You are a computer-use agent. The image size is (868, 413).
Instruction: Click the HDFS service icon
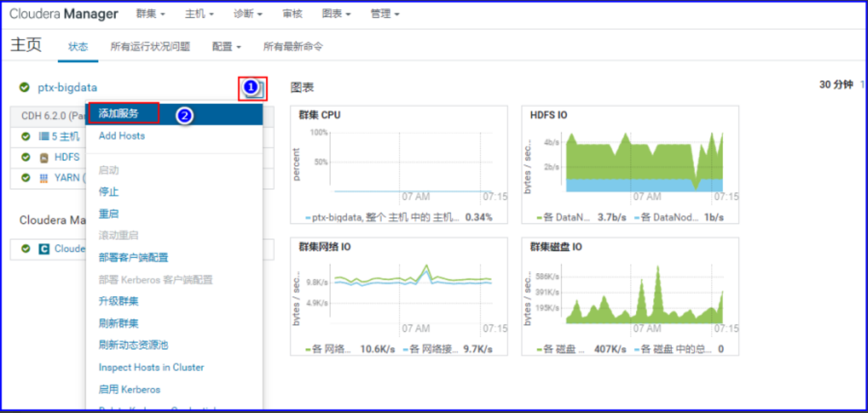[x=44, y=157]
